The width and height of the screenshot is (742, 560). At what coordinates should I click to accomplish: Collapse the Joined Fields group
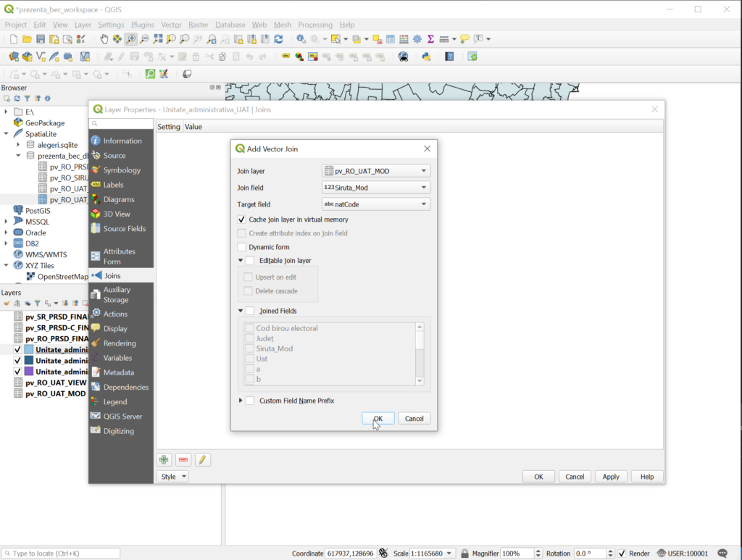tap(241, 311)
